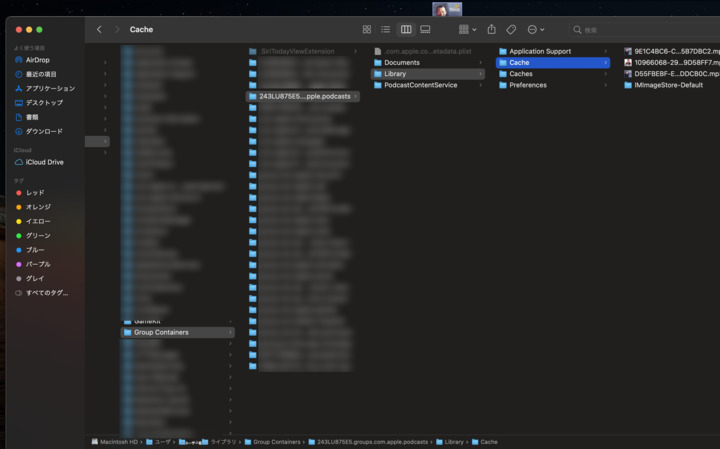
Task: Select the レッド red tag
Action: click(35, 192)
